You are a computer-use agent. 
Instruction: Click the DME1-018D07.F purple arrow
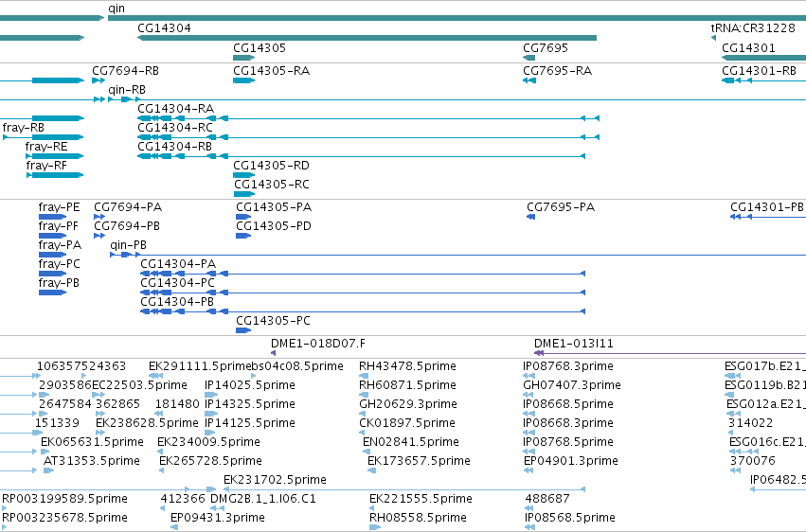coord(274,353)
